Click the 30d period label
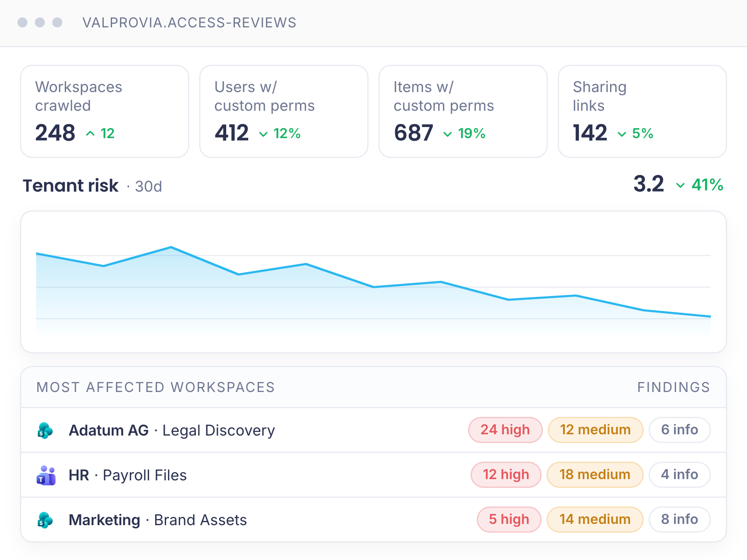Viewport: 747px width, 560px height. [x=148, y=187]
